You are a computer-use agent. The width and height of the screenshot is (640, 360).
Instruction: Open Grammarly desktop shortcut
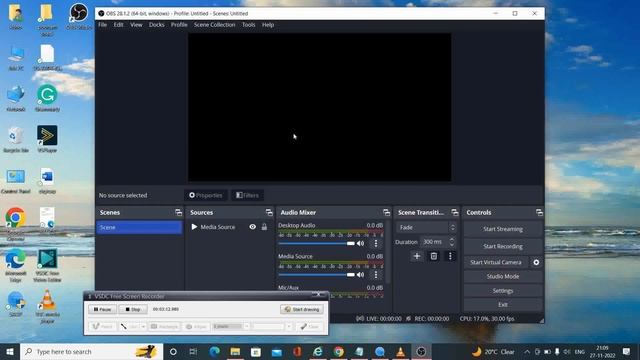click(47, 98)
